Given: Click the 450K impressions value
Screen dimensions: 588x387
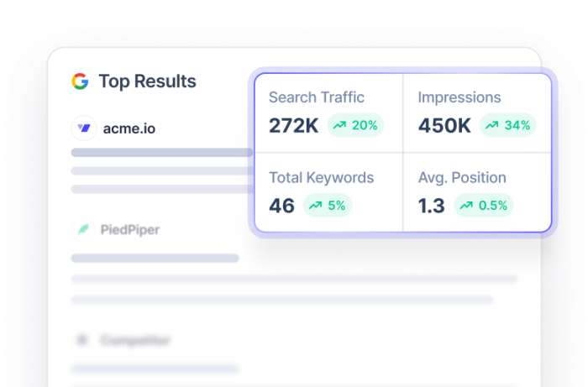Looking at the screenshot, I should point(444,126).
